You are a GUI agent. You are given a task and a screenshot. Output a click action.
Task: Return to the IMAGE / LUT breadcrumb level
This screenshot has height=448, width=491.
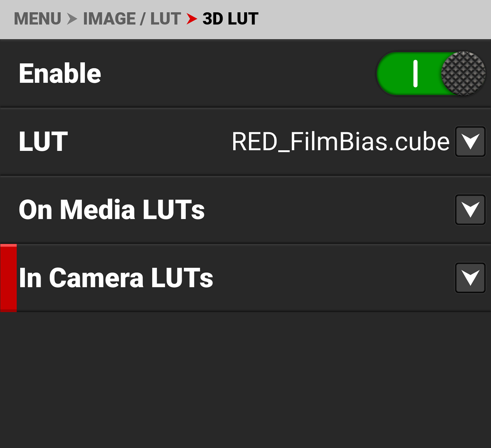pos(132,19)
